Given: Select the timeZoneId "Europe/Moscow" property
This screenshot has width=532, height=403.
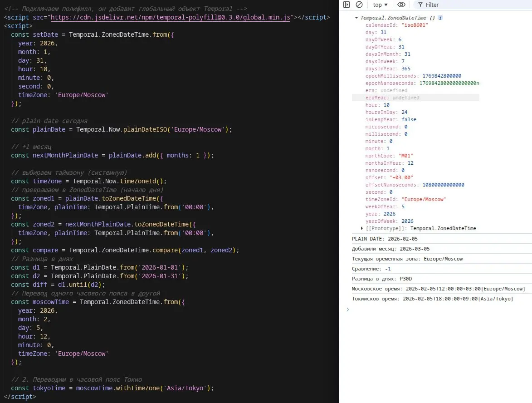Looking at the screenshot, I should pyautogui.click(x=406, y=200).
